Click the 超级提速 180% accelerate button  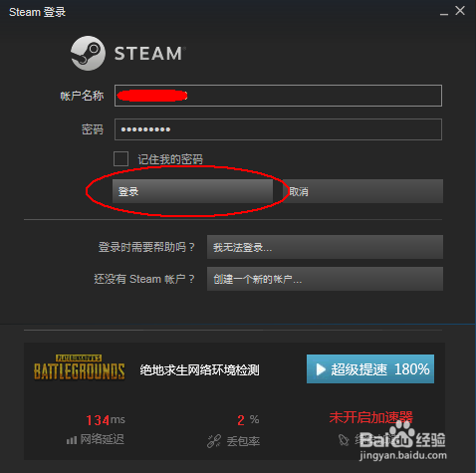click(370, 368)
